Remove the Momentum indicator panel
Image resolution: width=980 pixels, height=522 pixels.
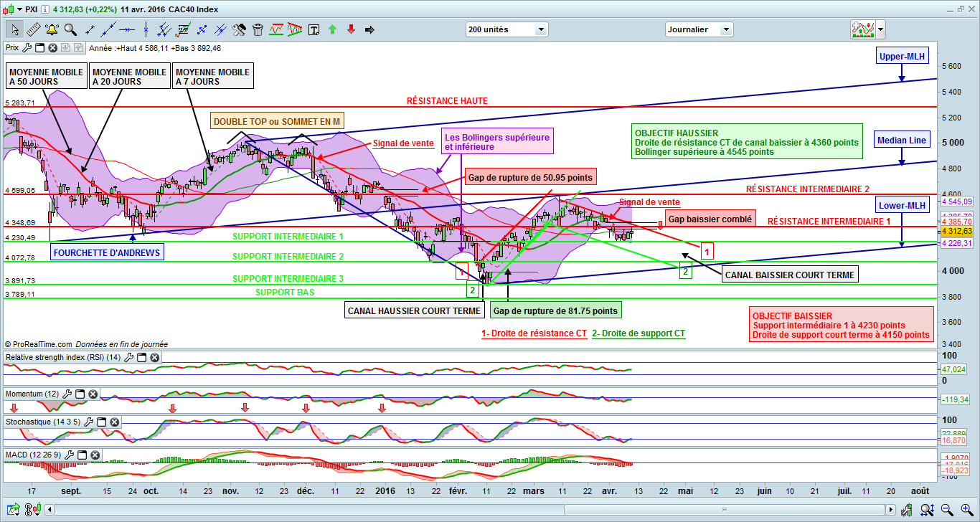[x=93, y=394]
